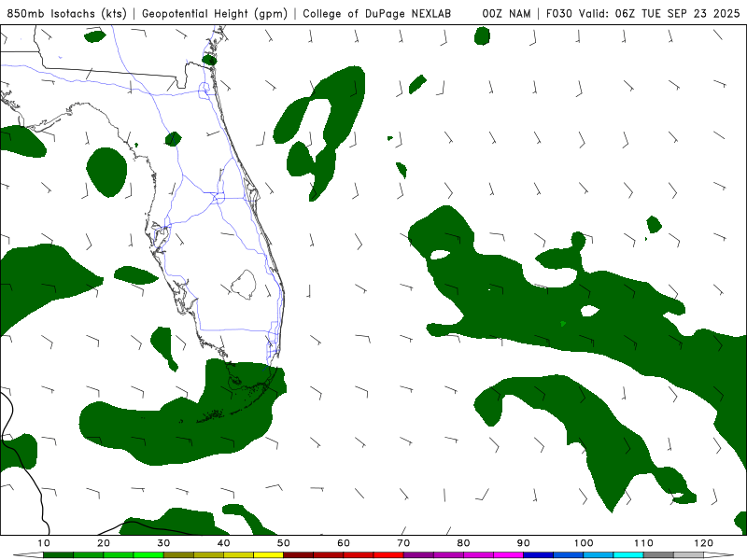This screenshot has width=747, height=560.
Task: Click the magenta swatch ending at 90
Action: (508, 555)
